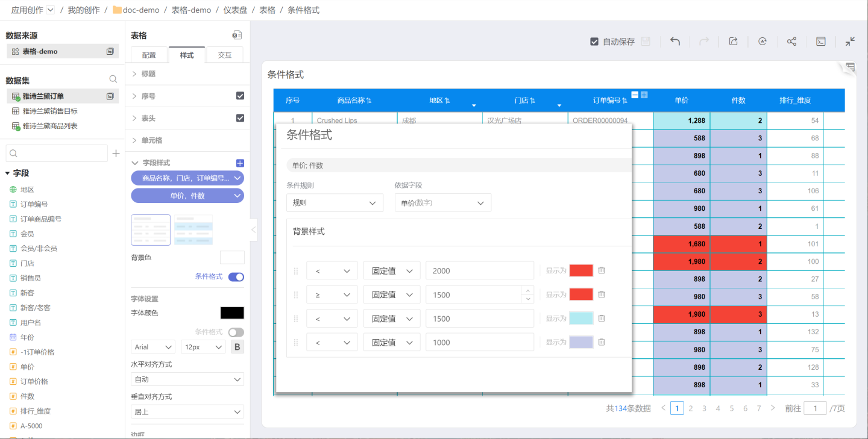Click the search icon beside 数据集

(x=113, y=79)
